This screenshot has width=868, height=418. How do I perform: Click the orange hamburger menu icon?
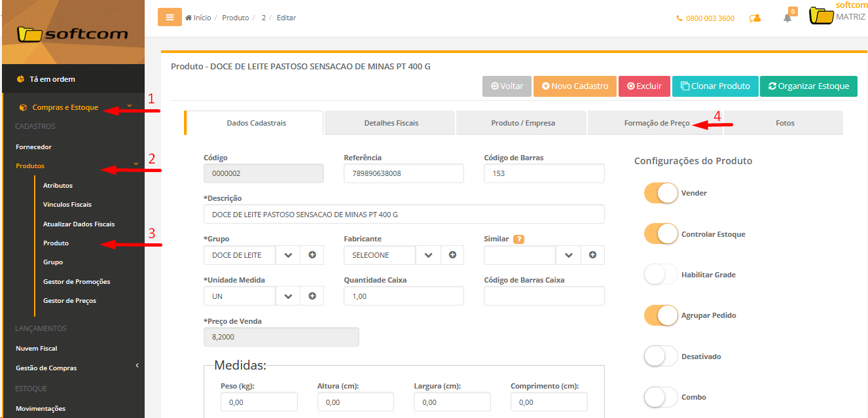coord(170,18)
